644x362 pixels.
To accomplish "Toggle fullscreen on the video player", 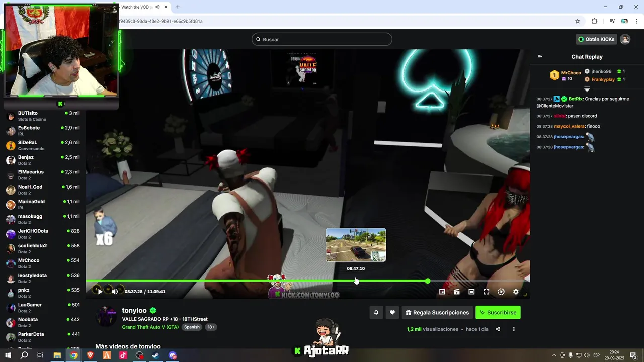I will (x=486, y=292).
